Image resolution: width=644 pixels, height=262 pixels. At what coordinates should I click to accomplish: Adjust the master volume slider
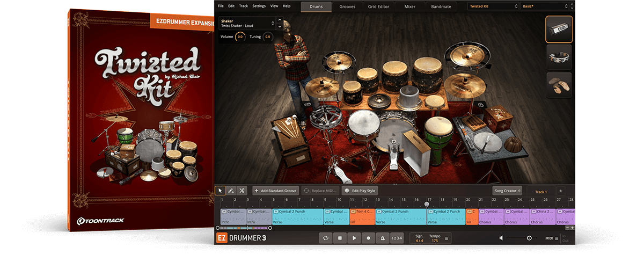point(529,238)
